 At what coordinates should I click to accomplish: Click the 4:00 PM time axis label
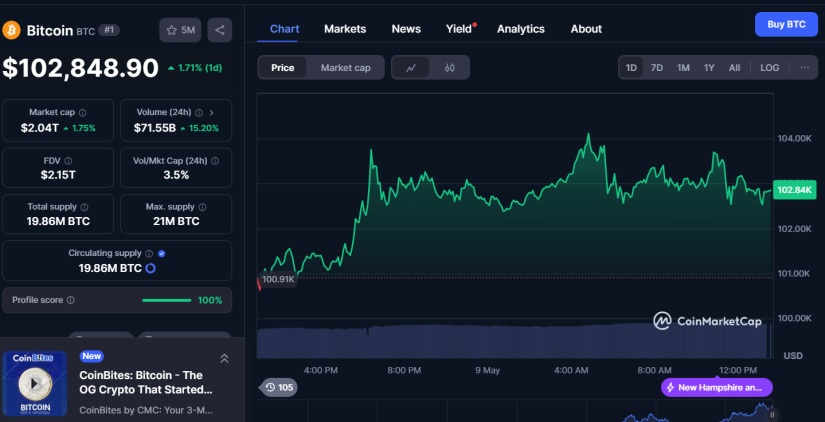click(x=321, y=370)
